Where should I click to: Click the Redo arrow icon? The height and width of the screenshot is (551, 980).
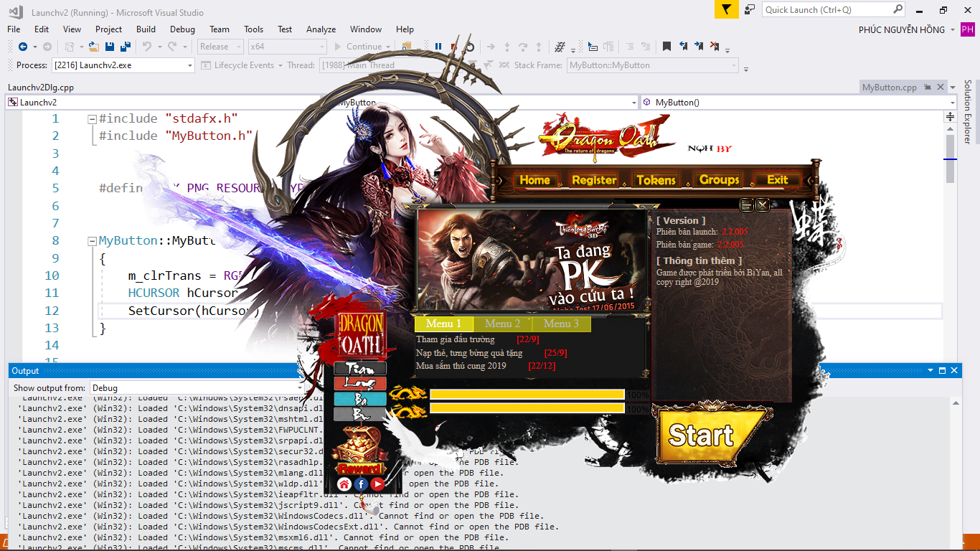coord(172,47)
